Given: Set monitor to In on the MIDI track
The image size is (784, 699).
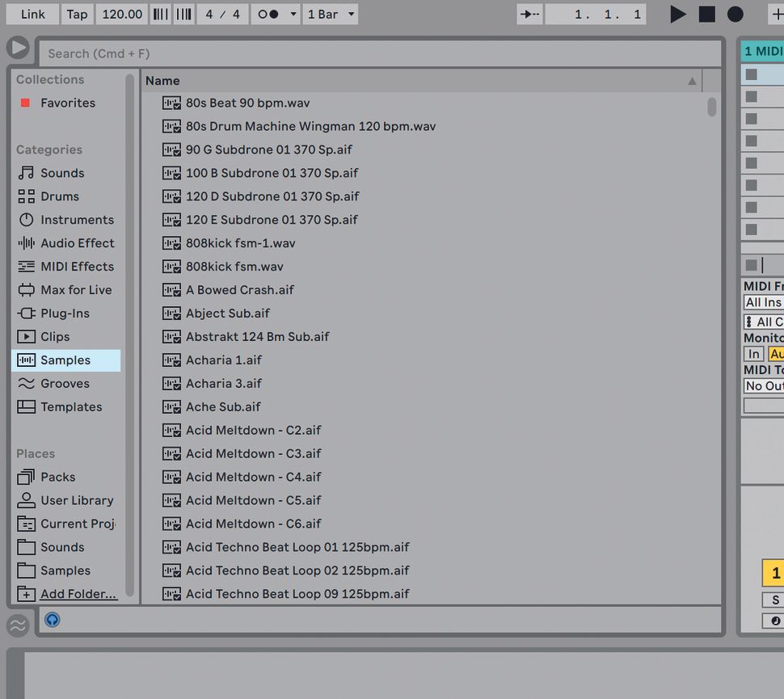Looking at the screenshot, I should [x=753, y=354].
